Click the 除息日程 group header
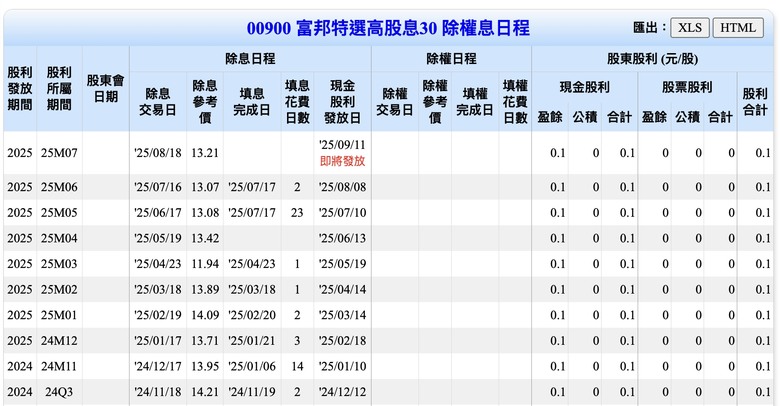 pyautogui.click(x=250, y=59)
